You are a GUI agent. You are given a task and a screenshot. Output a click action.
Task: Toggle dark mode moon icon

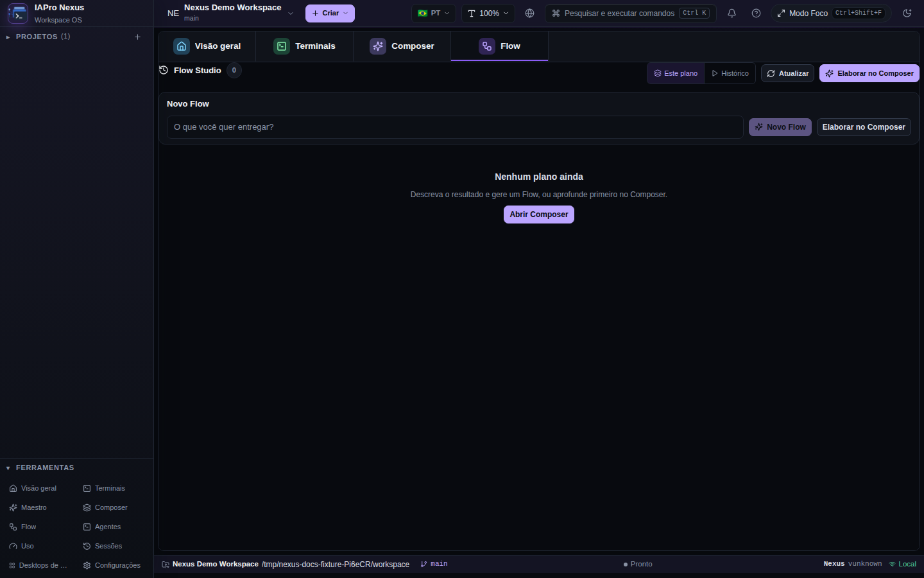click(907, 13)
